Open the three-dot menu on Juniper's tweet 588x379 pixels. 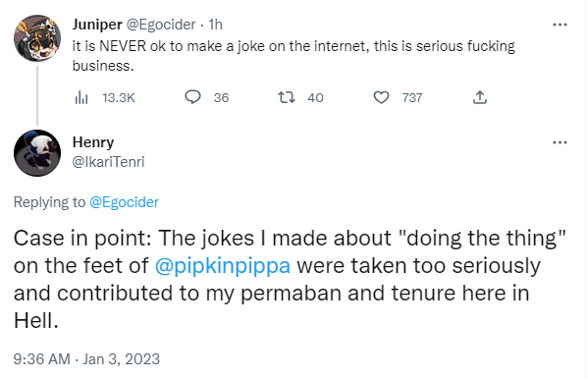pyautogui.click(x=560, y=25)
